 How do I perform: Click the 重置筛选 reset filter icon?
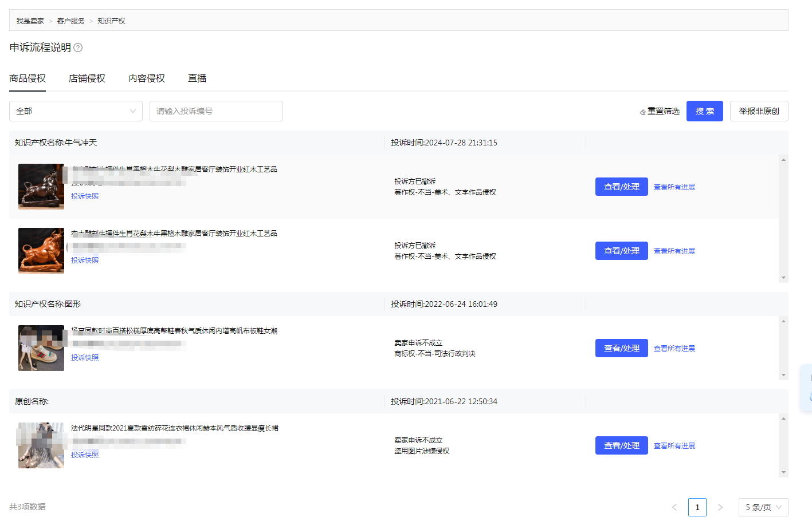(643, 112)
